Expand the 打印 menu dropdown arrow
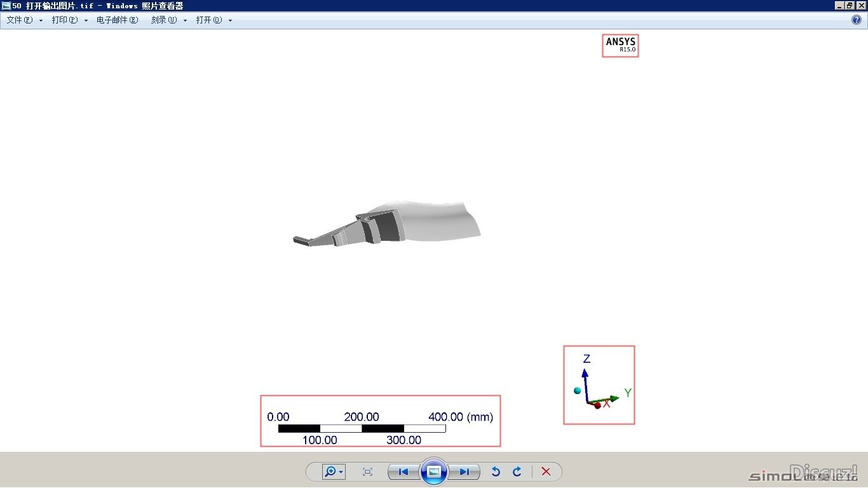The image size is (868, 488). pyautogui.click(x=86, y=21)
